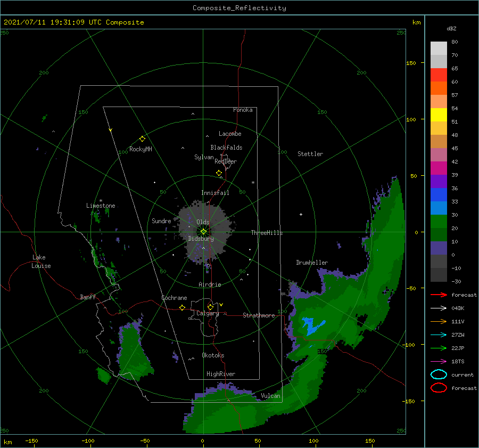Viewport: 479px width, 448px height.
Task: Click the '-100' tick on the bottom axis
Action: [88, 441]
